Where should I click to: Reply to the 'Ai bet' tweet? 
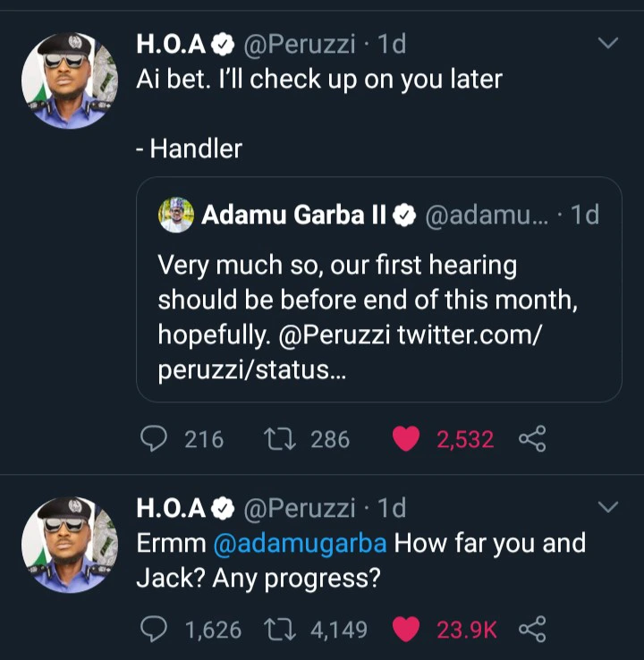(156, 439)
